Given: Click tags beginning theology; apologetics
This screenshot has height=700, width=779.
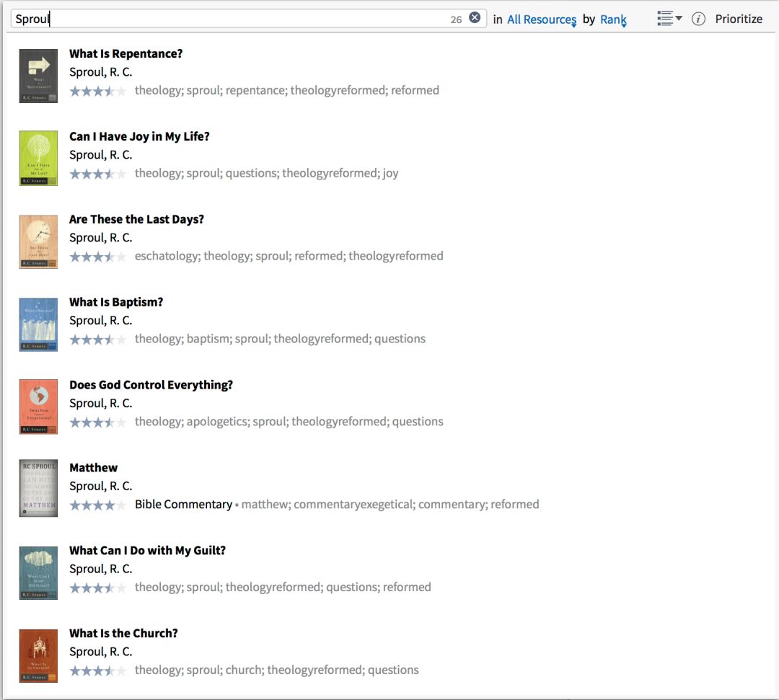Looking at the screenshot, I should point(289,422).
